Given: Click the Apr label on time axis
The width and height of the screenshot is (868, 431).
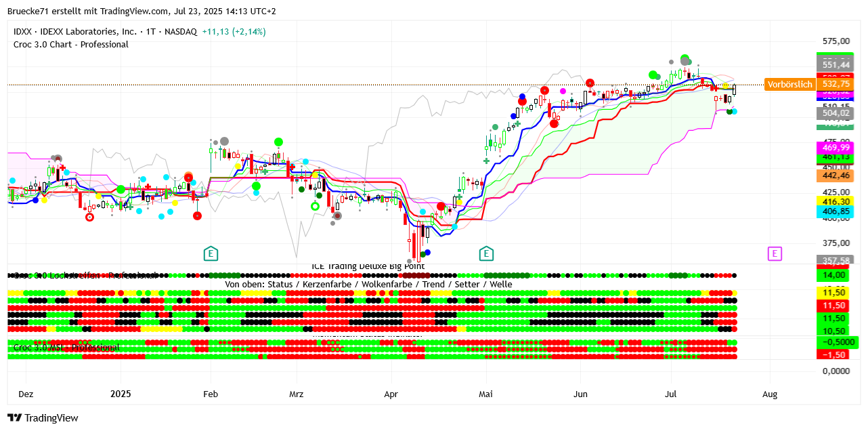Looking at the screenshot, I should pyautogui.click(x=391, y=394).
